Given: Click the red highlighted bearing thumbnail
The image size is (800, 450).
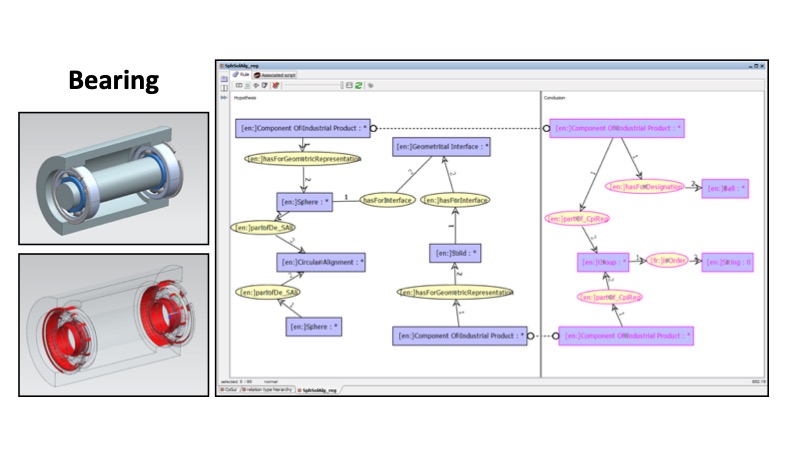Looking at the screenshot, I should 113,324.
